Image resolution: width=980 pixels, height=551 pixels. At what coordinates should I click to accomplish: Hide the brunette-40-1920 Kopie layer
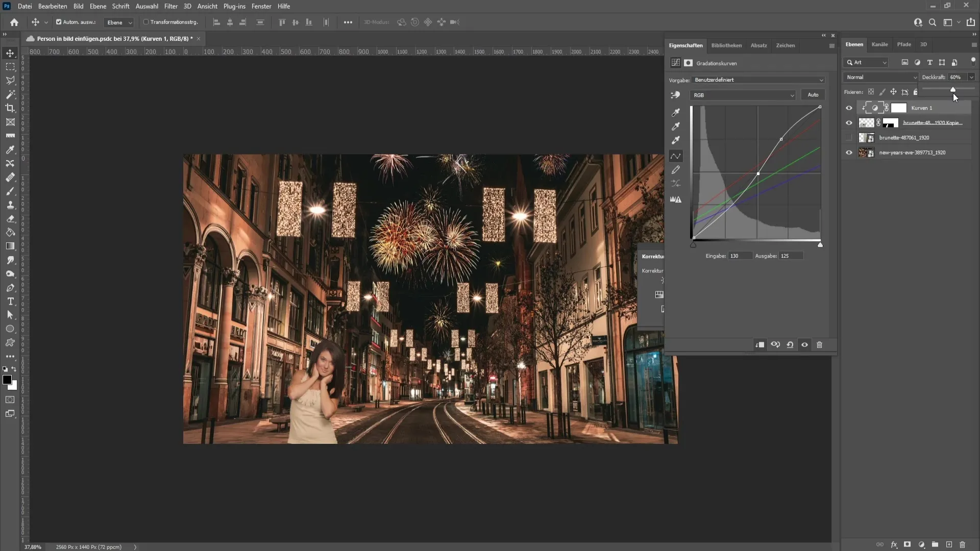pos(849,122)
